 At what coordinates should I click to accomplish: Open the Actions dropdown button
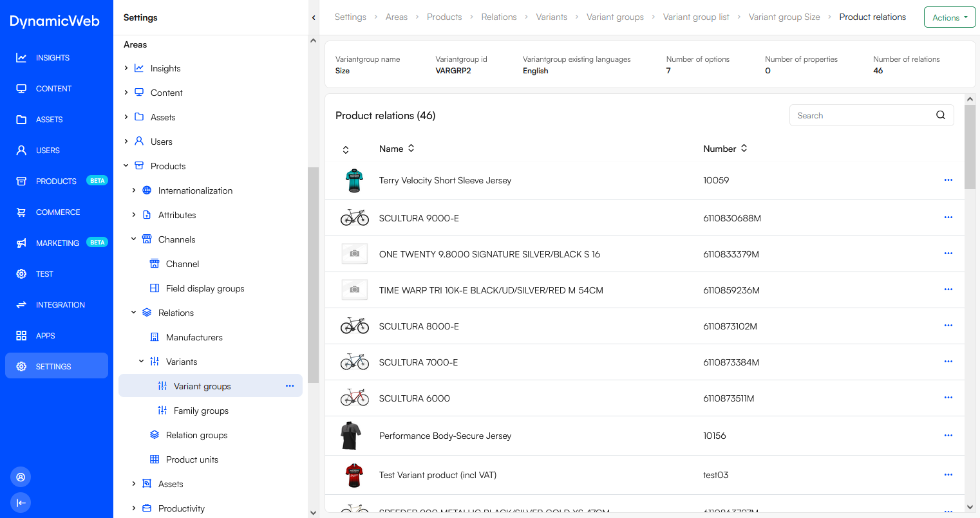tap(950, 17)
